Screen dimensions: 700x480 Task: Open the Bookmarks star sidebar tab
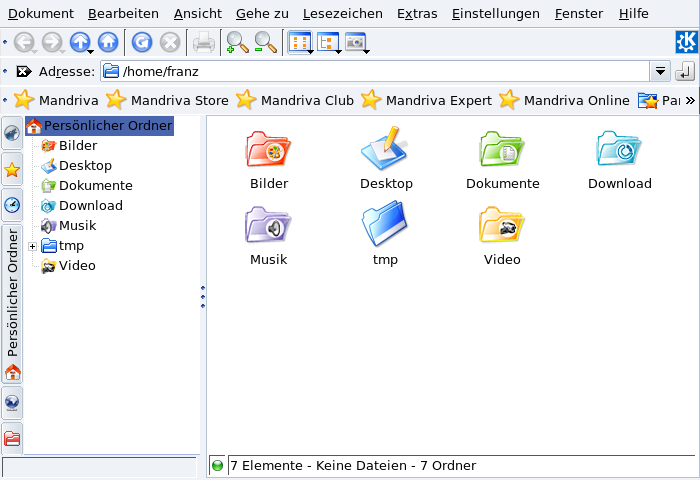click(12, 170)
